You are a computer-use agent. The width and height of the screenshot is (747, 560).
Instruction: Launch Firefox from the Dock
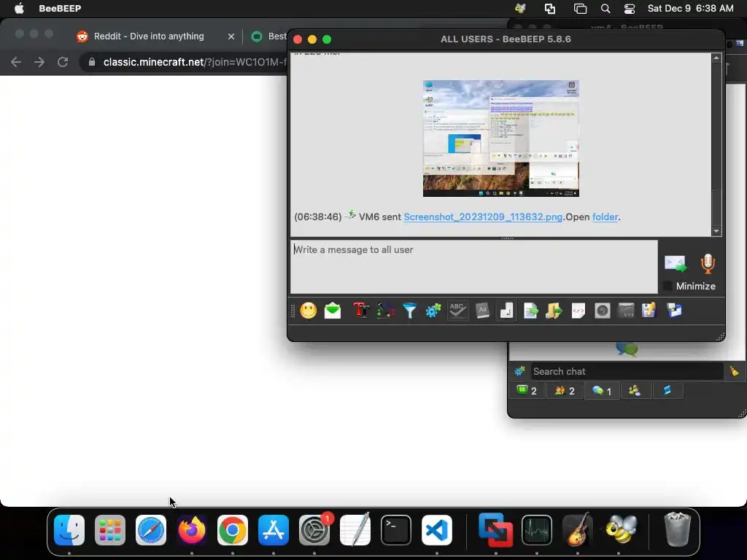pos(192,530)
